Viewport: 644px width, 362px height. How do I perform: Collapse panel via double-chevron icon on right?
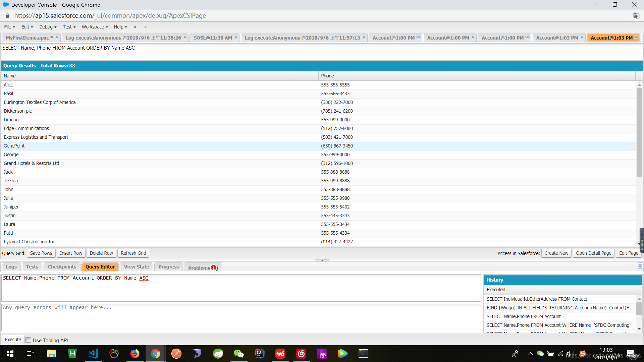pyautogui.click(x=640, y=265)
